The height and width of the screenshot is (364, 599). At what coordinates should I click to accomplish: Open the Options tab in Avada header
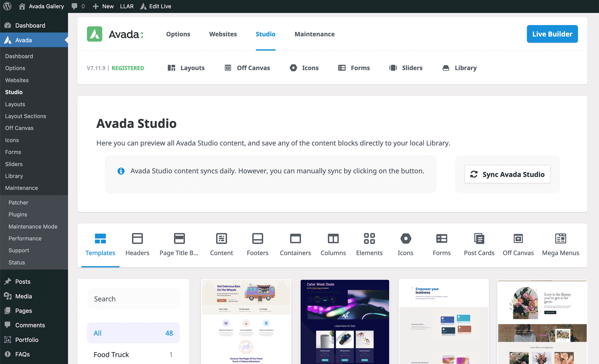[178, 34]
